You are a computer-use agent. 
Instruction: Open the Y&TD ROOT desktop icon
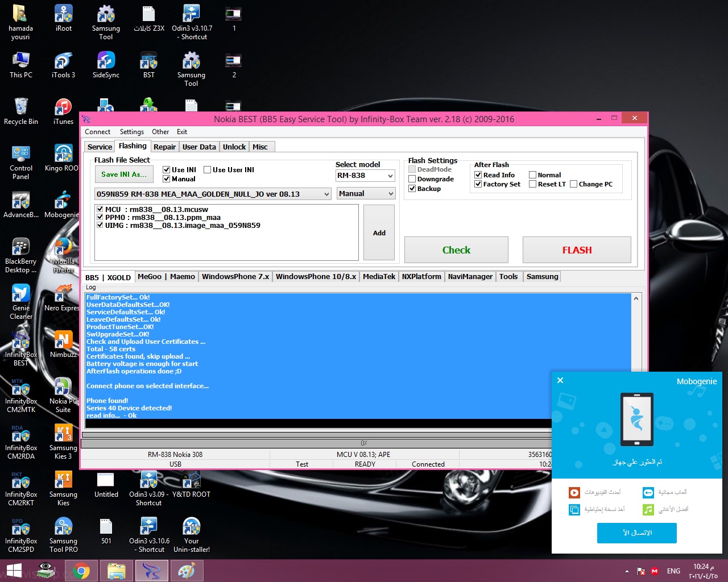192,484
